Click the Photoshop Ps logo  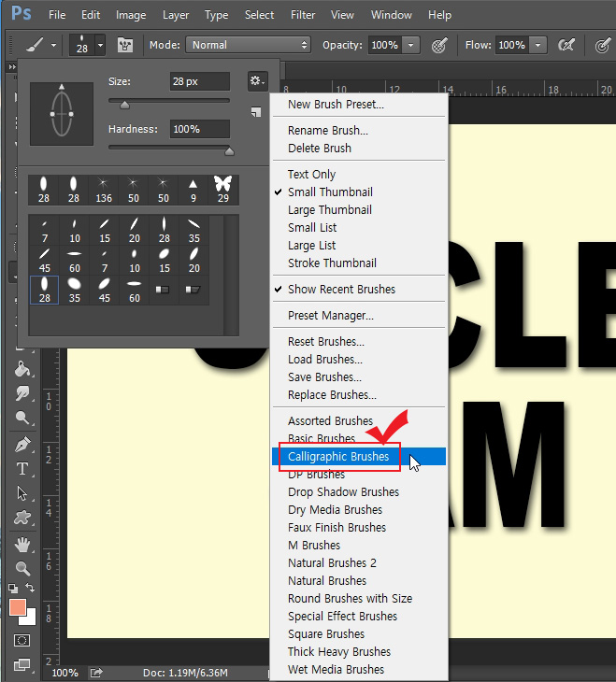pos(21,13)
